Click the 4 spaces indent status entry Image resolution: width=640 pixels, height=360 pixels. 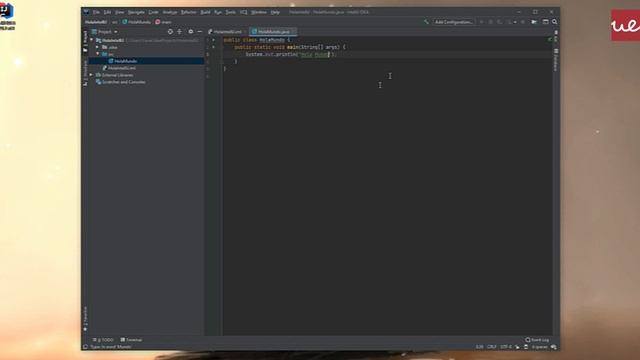click(x=540, y=347)
